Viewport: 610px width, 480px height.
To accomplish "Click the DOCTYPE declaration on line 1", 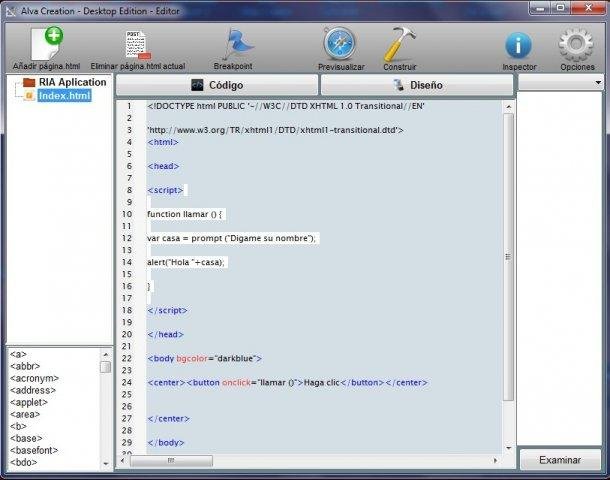I will [x=286, y=106].
